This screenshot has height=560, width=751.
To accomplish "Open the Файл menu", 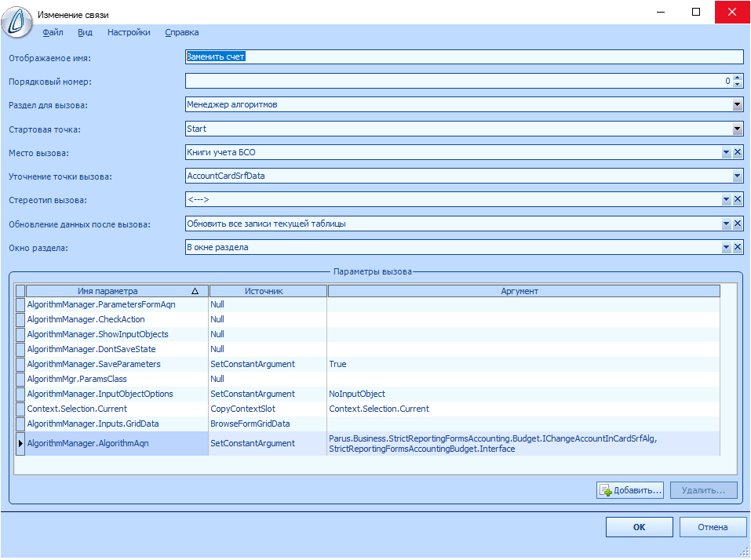I will pos(53,32).
